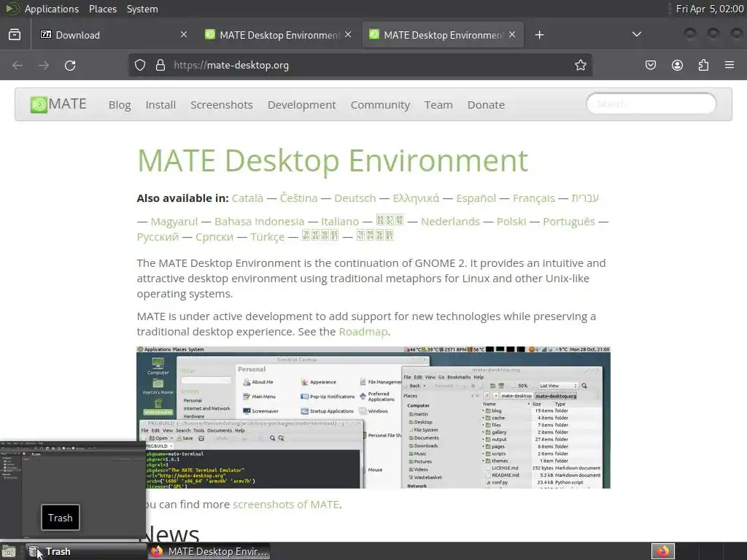747x560 pixels.
Task: Select the Čeština language link
Action: [298, 198]
